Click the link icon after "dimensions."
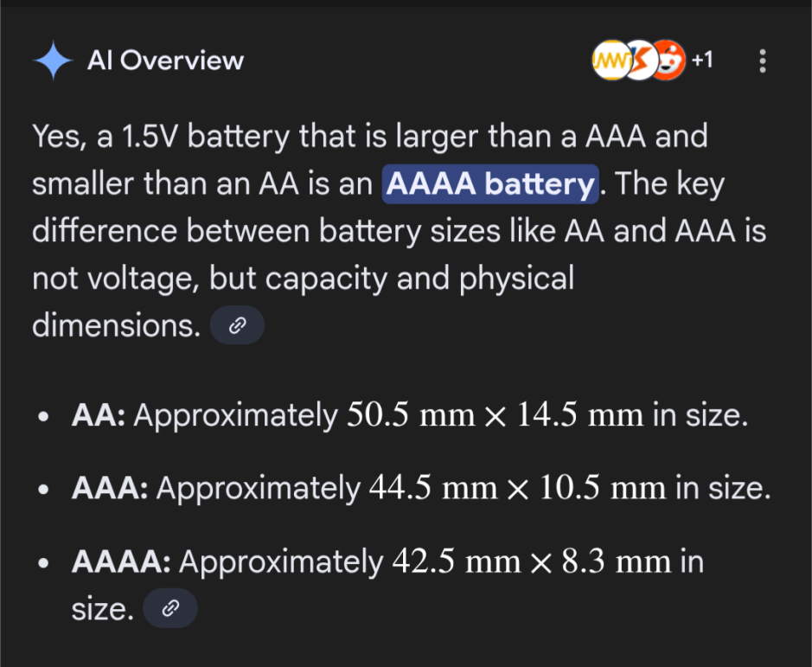The height and width of the screenshot is (667, 812). click(236, 326)
